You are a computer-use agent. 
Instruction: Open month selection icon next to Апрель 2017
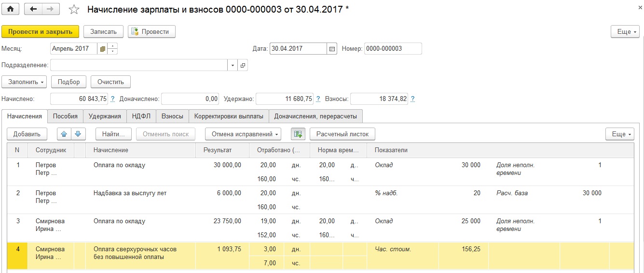point(103,49)
